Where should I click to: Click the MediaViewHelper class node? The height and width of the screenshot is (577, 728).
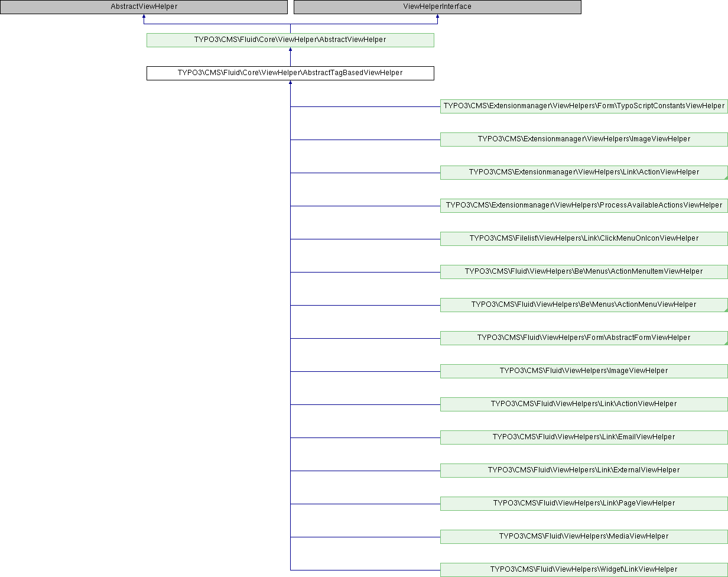[584, 537]
